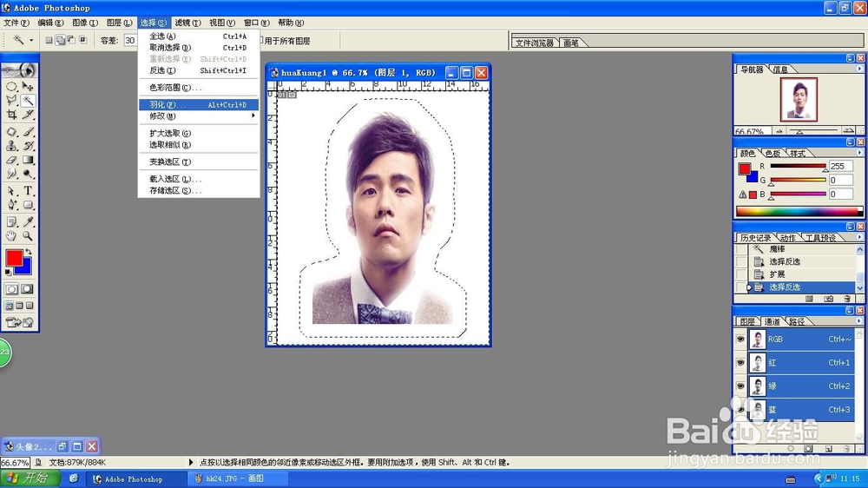868x488 pixels.
Task: Select the Healing Brush tool
Action: point(11,132)
